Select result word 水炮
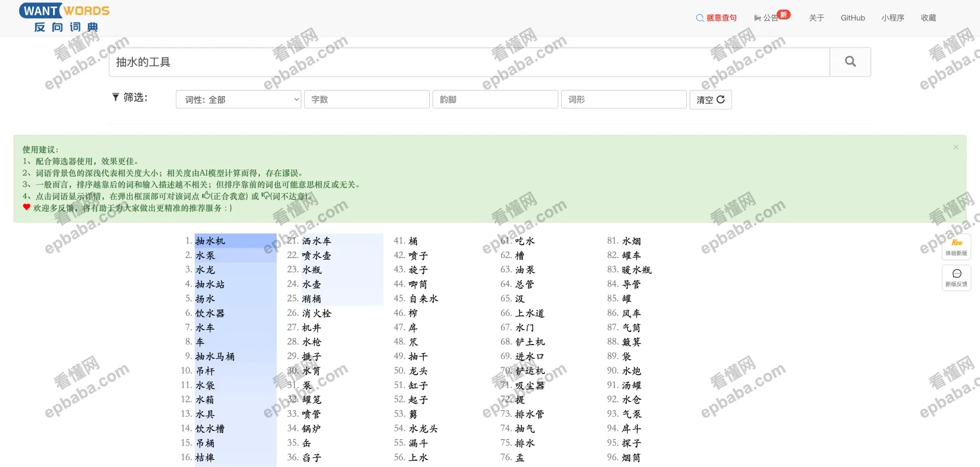The height and width of the screenshot is (467, 980). tap(632, 371)
